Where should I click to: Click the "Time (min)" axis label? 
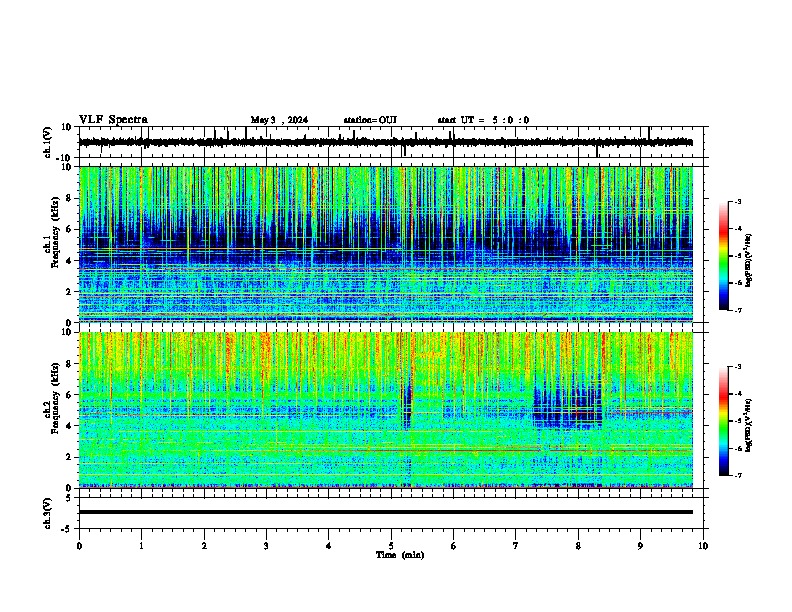point(400,555)
